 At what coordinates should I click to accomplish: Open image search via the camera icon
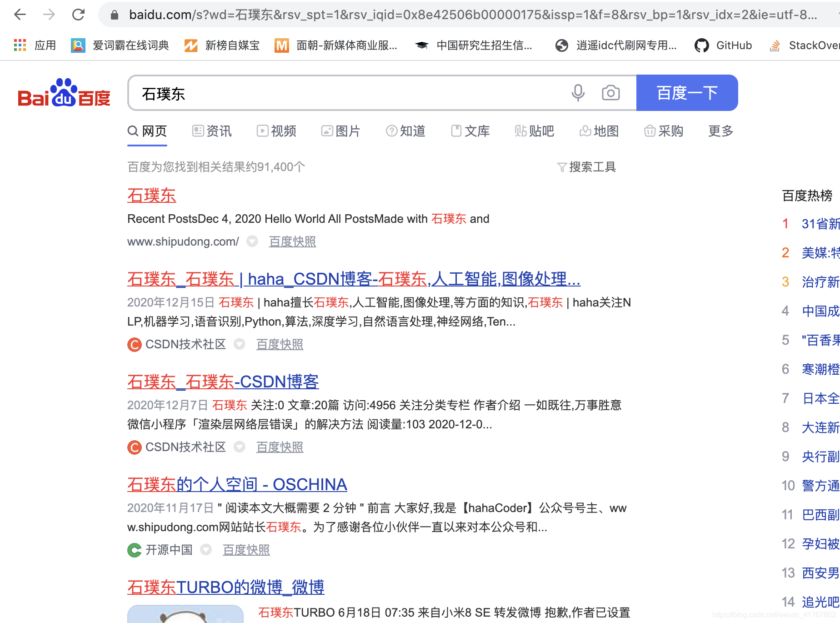[x=610, y=92]
